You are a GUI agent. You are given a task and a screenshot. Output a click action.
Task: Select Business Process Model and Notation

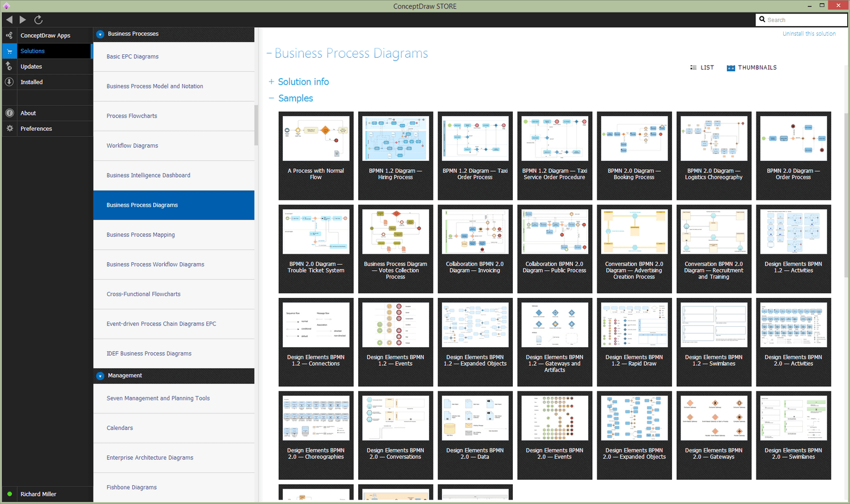tap(174, 87)
